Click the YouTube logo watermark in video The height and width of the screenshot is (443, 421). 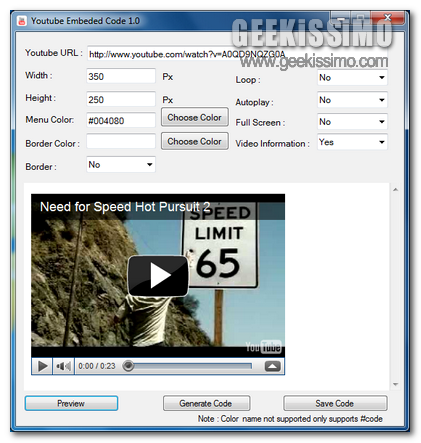pyautogui.click(x=263, y=347)
